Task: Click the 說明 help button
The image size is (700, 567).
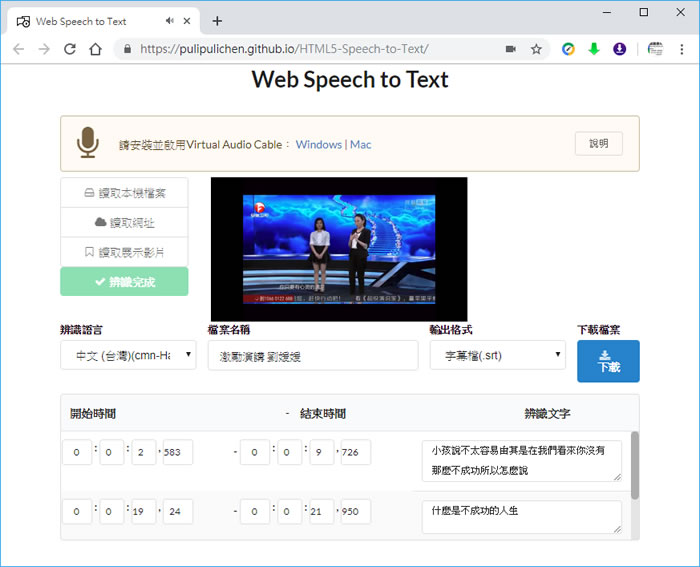Action: [598, 144]
